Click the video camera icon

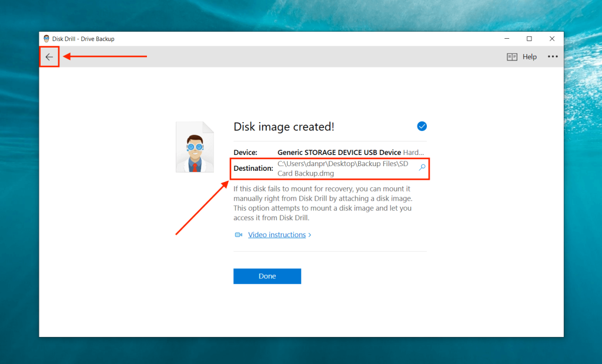coord(238,234)
